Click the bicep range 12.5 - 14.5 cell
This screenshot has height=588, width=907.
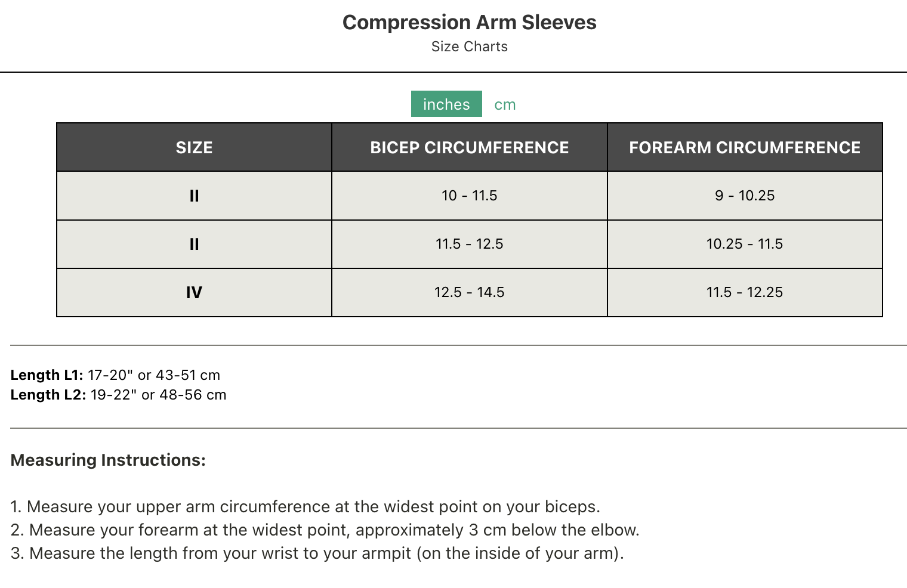[469, 292]
